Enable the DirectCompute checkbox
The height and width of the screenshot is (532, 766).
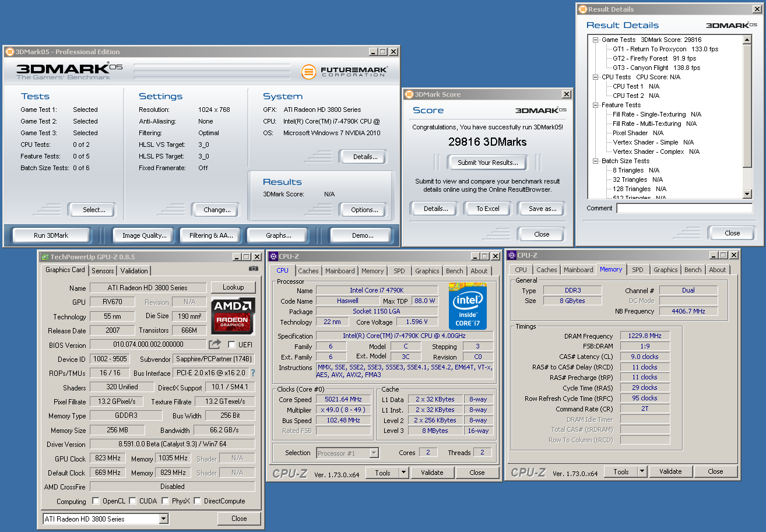coord(197,501)
